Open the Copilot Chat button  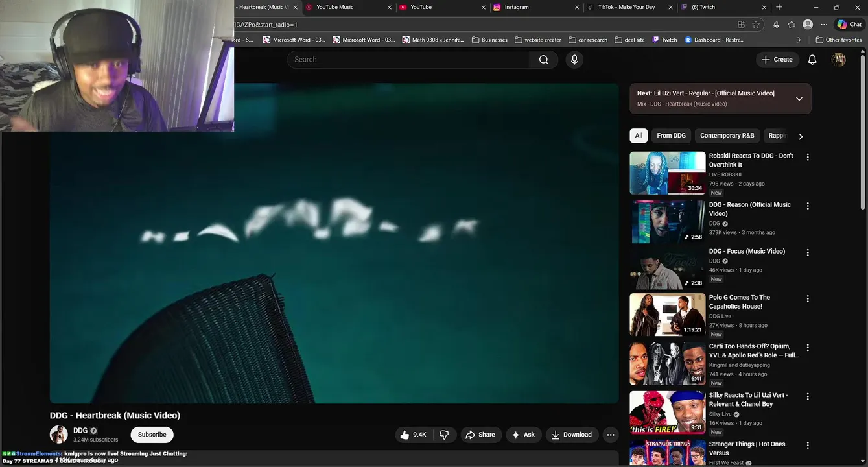pyautogui.click(x=850, y=25)
